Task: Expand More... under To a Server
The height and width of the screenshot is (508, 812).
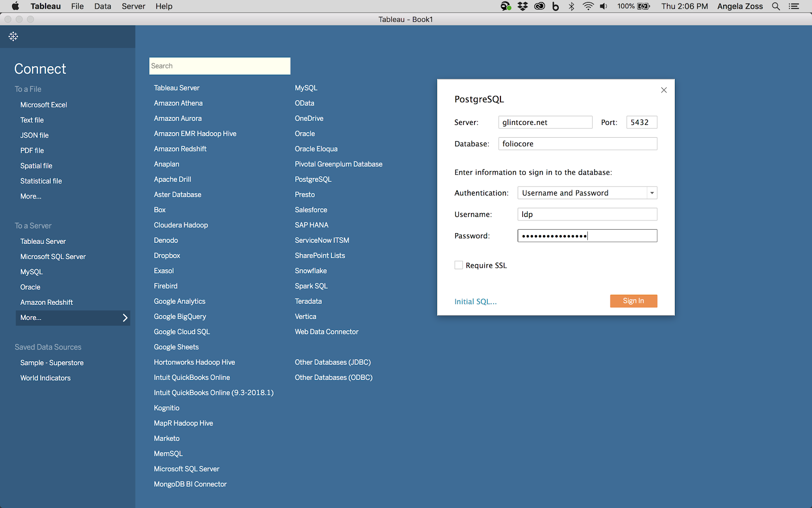Action: coord(73,317)
